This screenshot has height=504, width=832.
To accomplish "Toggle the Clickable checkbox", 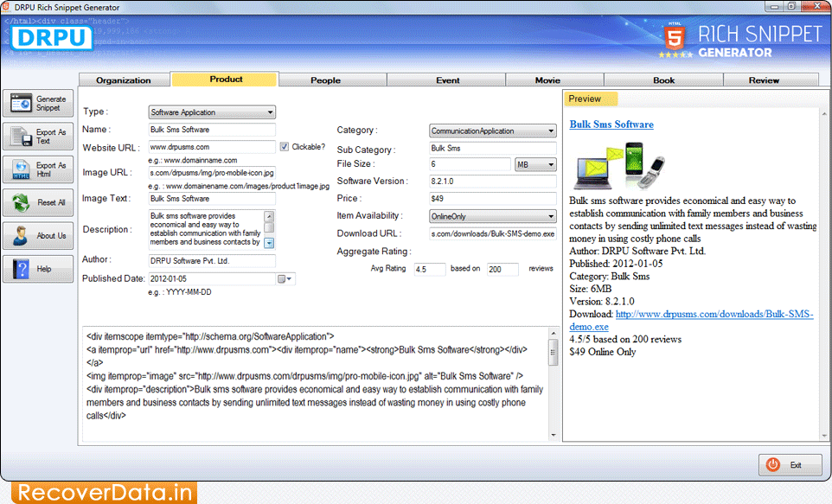I will pos(285,147).
